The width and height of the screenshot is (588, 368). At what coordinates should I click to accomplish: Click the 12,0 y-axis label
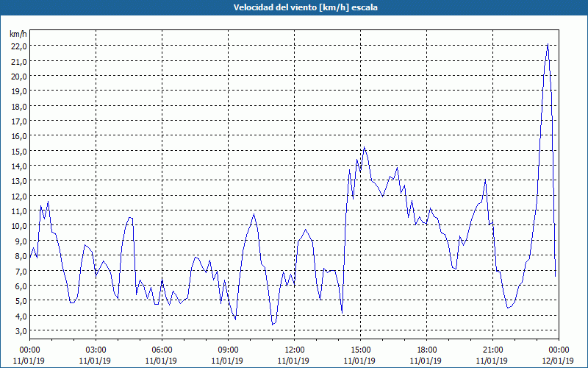coord(19,196)
